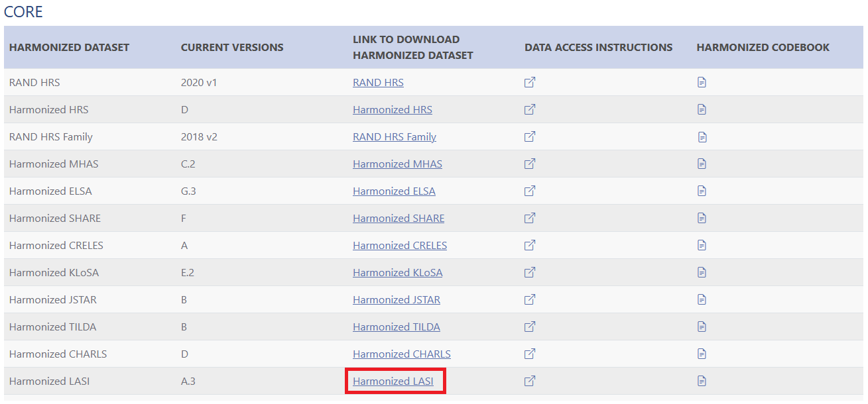Open the Harmonized CRELES codebook icon
This screenshot has height=404, width=868.
[702, 245]
